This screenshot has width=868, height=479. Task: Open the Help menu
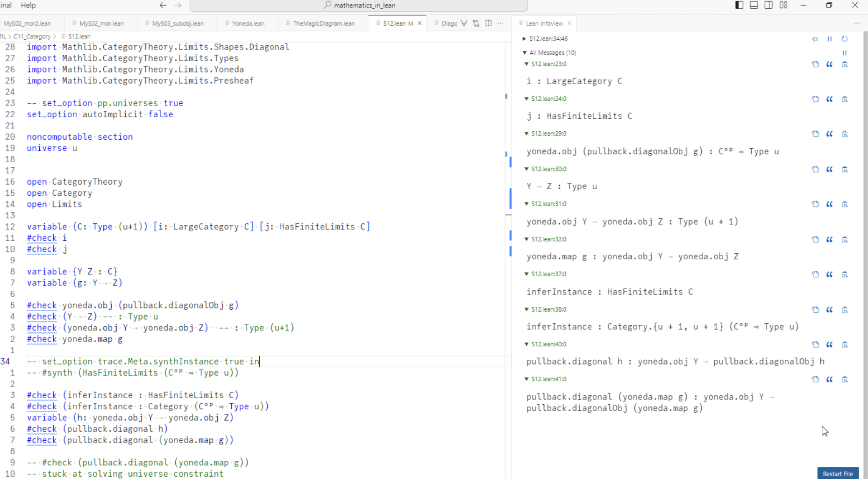coord(28,5)
